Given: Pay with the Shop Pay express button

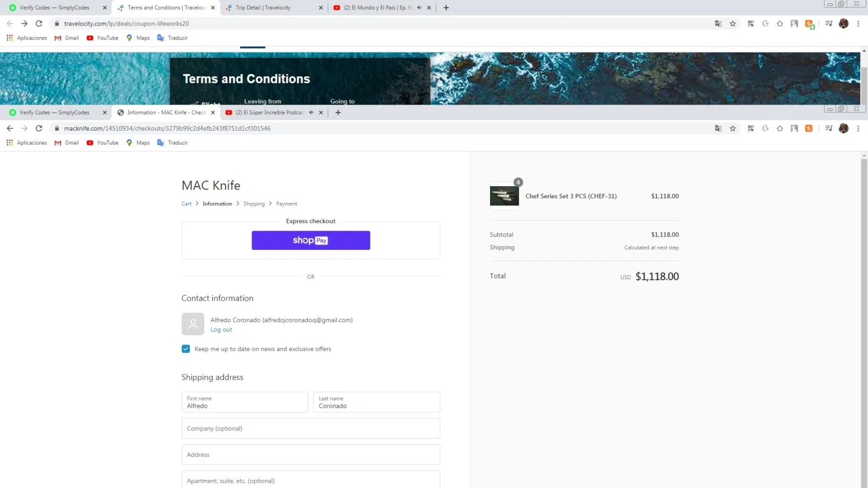Looking at the screenshot, I should (x=311, y=241).
